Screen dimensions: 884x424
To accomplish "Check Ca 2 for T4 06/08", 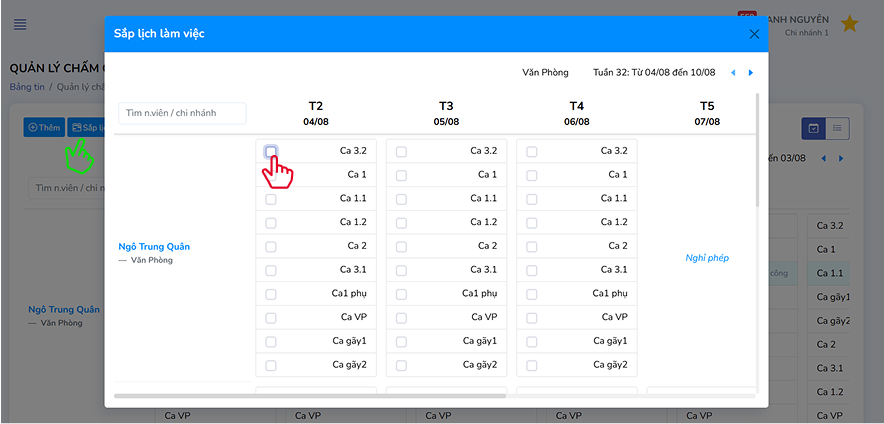I will [x=532, y=247].
